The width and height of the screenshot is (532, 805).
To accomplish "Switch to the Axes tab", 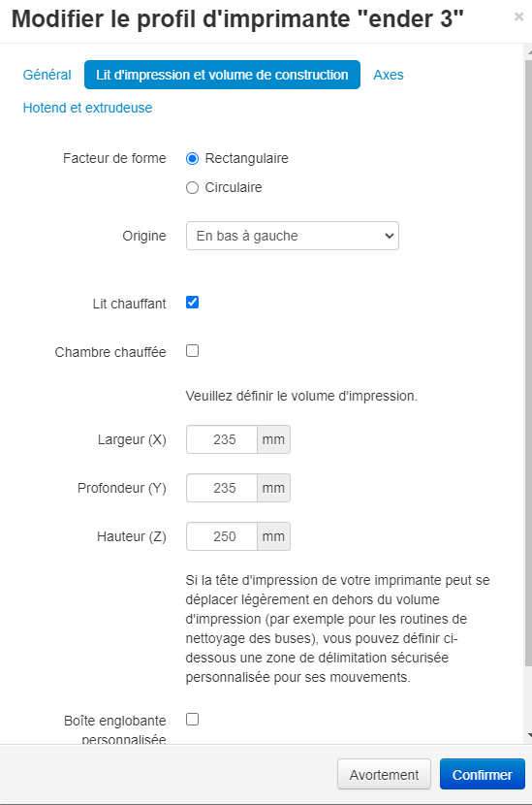I will click(x=389, y=75).
